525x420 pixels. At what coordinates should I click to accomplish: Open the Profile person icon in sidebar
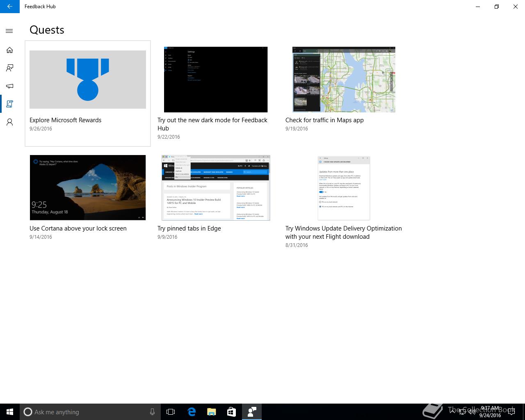pos(10,122)
